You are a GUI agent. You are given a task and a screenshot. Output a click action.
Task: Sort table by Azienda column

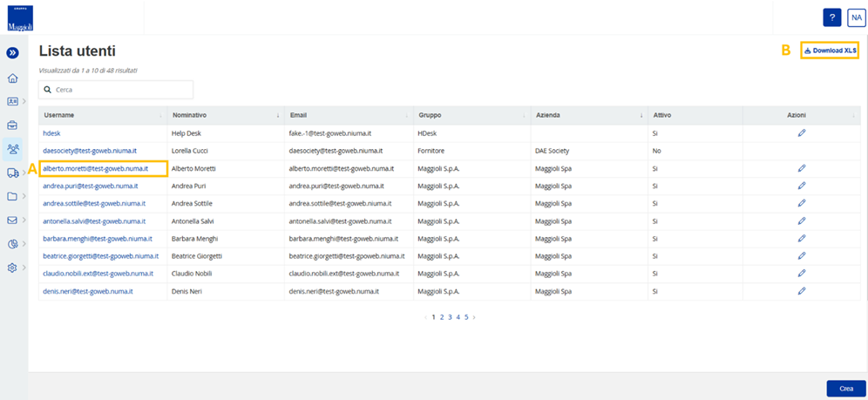tap(589, 115)
